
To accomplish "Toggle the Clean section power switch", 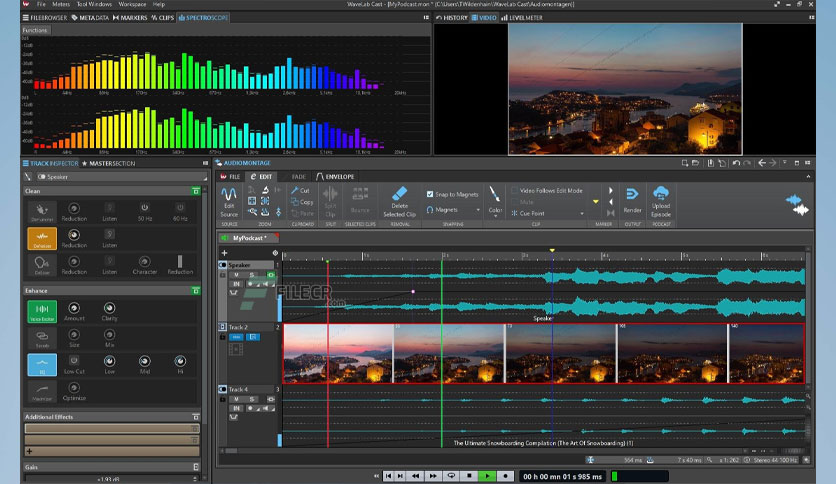I will 196,191.
